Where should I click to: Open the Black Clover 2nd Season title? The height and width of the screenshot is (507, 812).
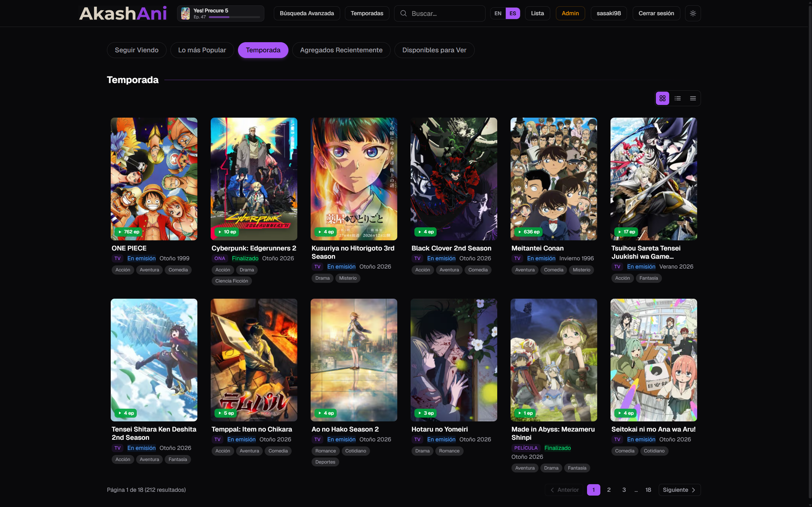pos(451,248)
